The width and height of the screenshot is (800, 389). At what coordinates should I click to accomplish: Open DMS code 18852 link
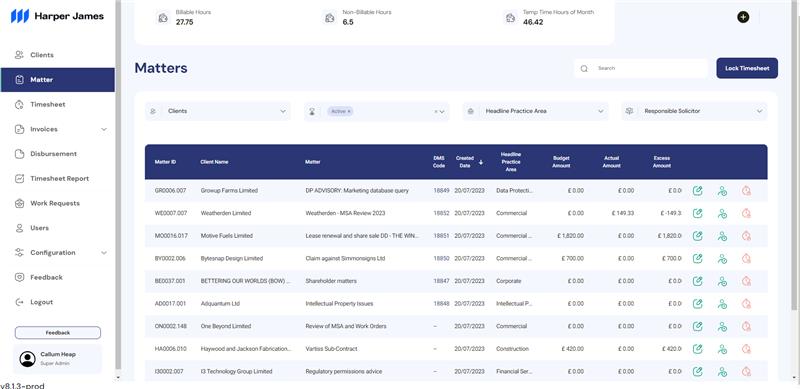441,213
